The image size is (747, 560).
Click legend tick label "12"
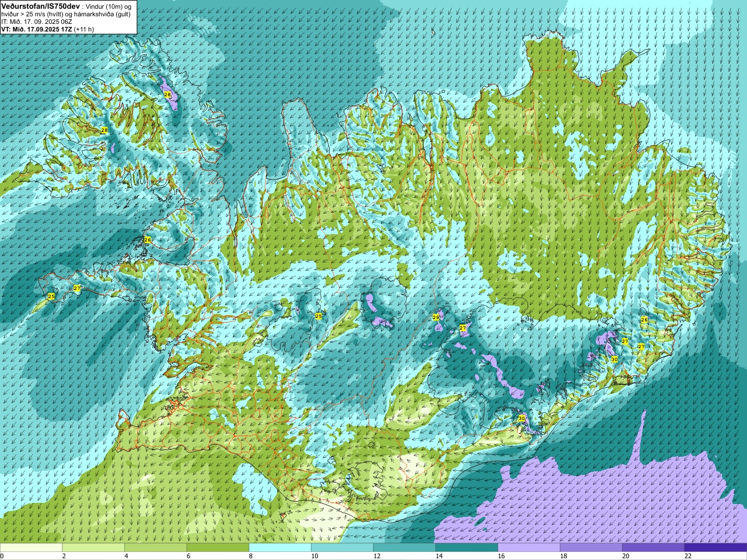click(376, 556)
